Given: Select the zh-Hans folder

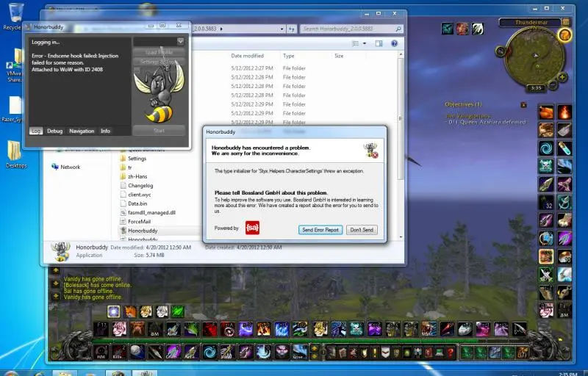Looking at the screenshot, I should (137, 176).
